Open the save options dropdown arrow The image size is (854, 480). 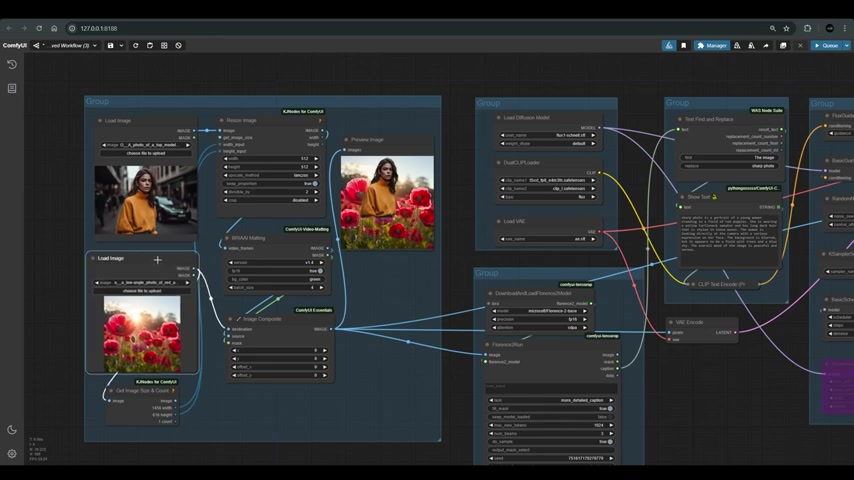coord(121,46)
